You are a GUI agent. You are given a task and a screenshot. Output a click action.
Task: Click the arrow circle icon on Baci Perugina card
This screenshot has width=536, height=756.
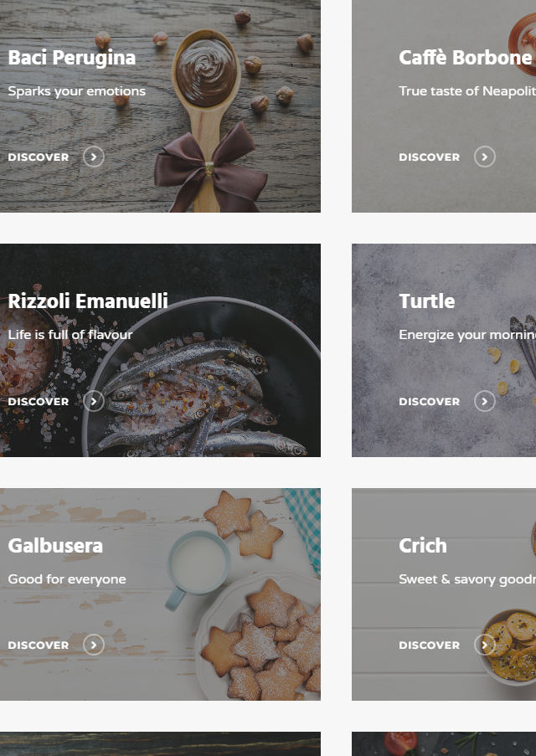94,157
